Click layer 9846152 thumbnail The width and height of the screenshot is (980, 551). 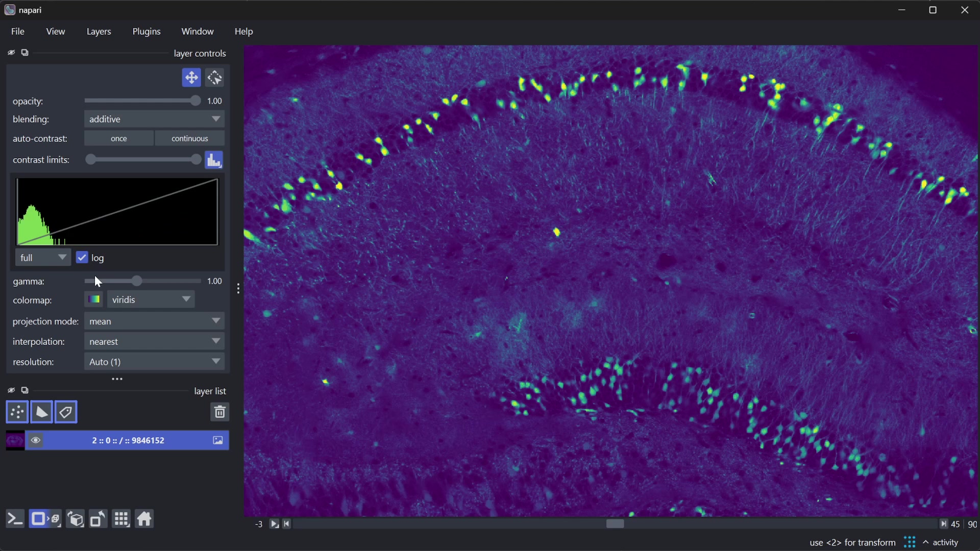point(15,440)
